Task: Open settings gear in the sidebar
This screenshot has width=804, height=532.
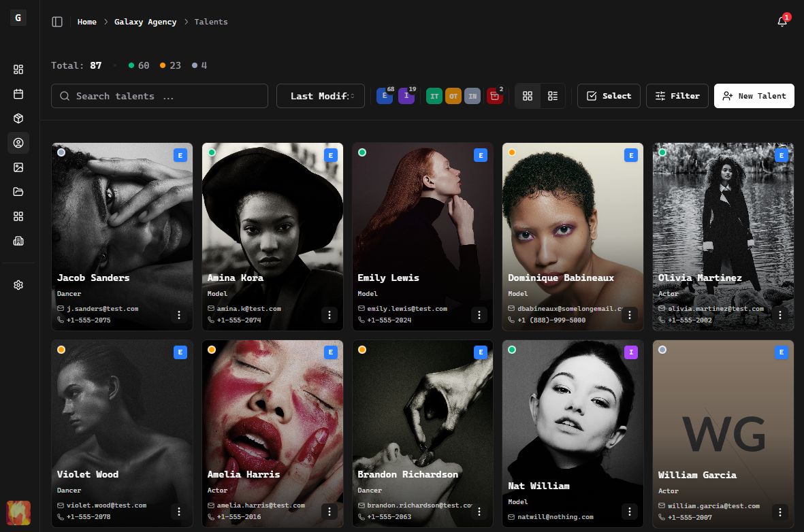Action: click(18, 285)
